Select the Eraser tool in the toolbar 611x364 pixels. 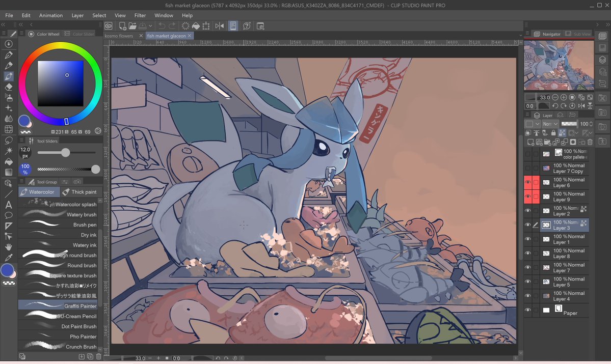coord(9,87)
